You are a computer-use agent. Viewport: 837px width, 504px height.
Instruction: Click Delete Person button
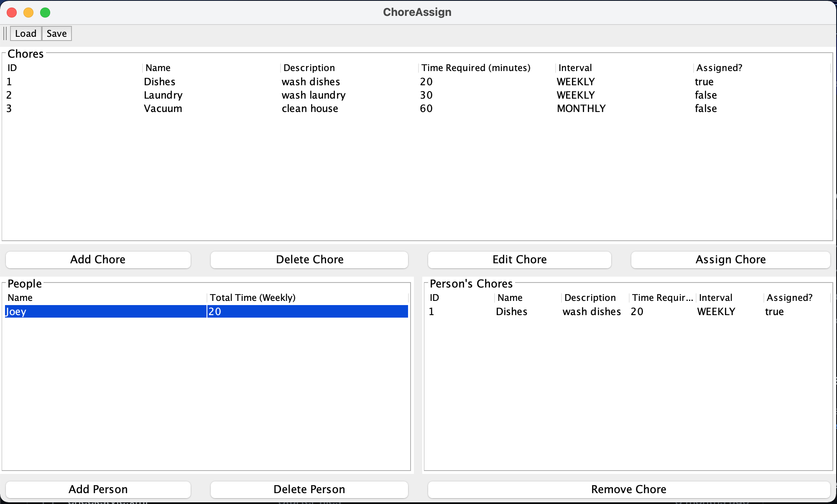(x=309, y=489)
